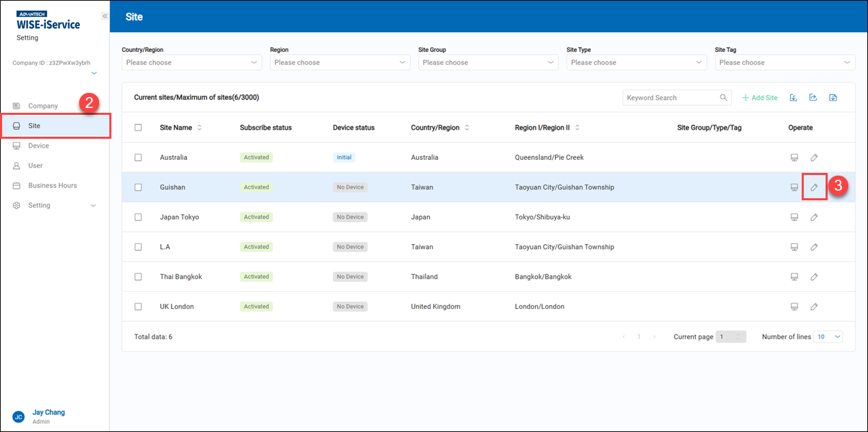Expand the Setting menu in the sidebar
The width and height of the screenshot is (868, 432).
click(55, 206)
